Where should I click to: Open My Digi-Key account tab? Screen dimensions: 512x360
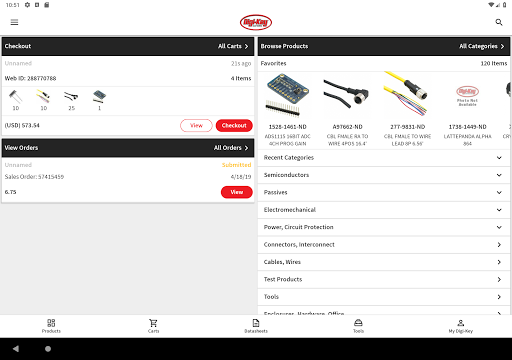(x=461, y=326)
